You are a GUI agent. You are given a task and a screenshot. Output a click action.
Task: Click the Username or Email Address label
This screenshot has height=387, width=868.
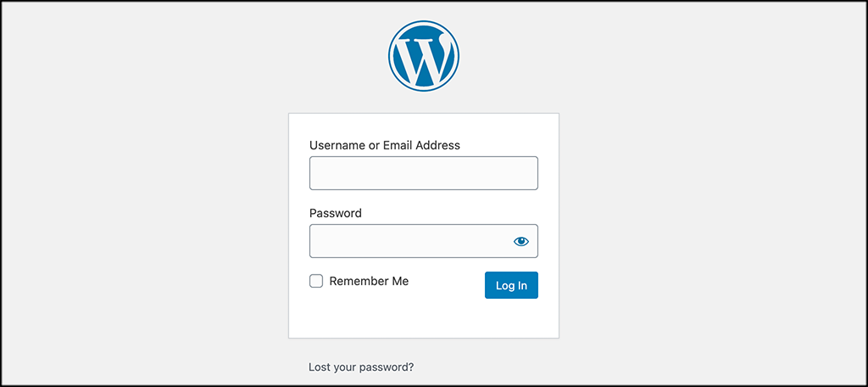tap(385, 145)
